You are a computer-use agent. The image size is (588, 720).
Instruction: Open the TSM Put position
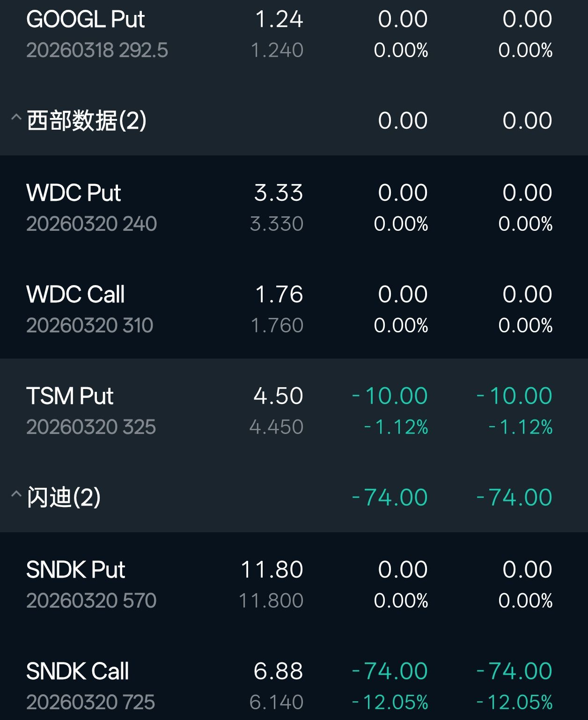point(70,396)
